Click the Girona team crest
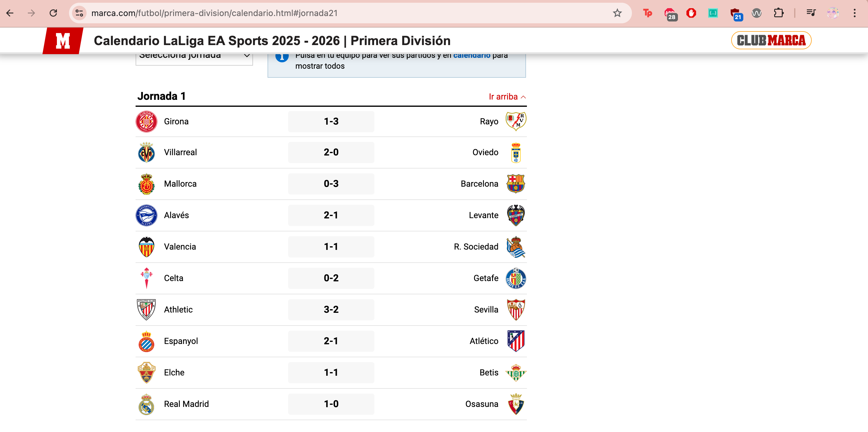 click(146, 122)
